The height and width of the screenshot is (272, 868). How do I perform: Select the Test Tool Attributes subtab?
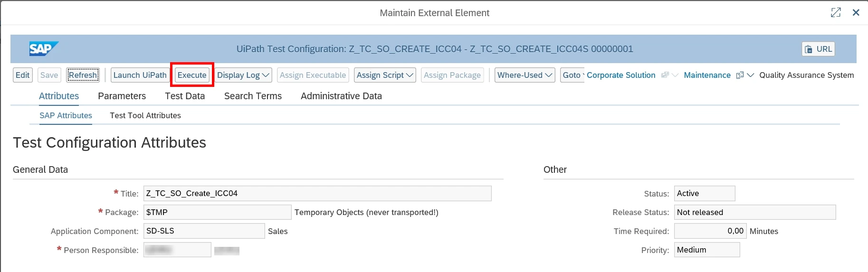145,115
